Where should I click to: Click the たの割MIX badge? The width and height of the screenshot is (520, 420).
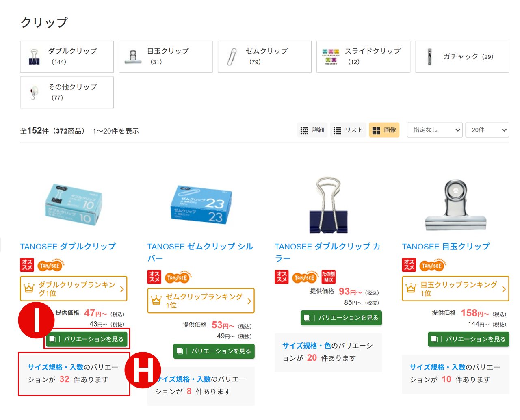329,277
